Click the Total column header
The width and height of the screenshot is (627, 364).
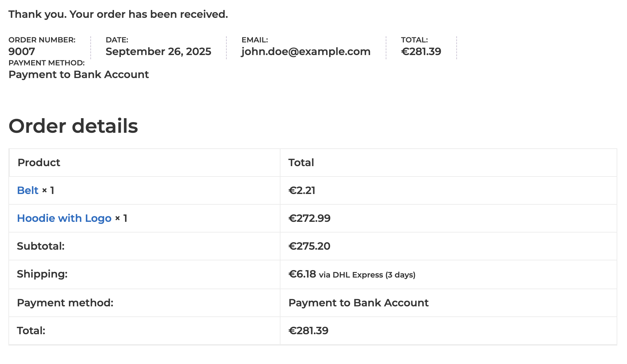click(301, 163)
